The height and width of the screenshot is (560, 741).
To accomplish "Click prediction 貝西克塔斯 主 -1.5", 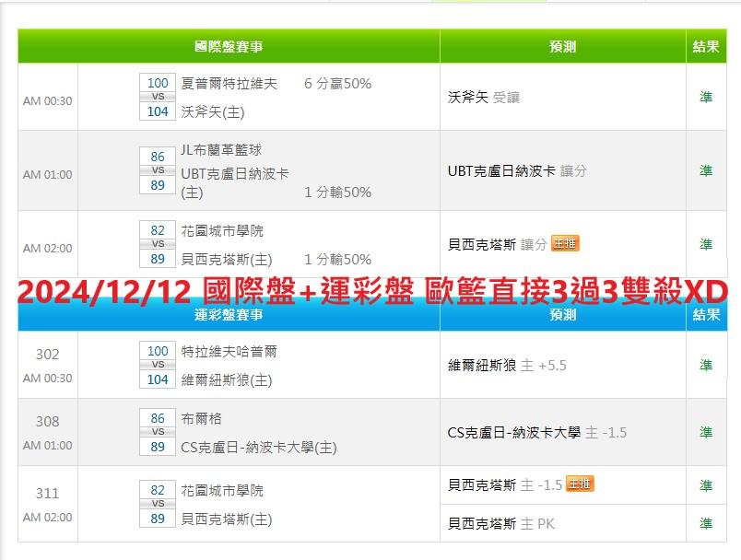I will pos(505,484).
